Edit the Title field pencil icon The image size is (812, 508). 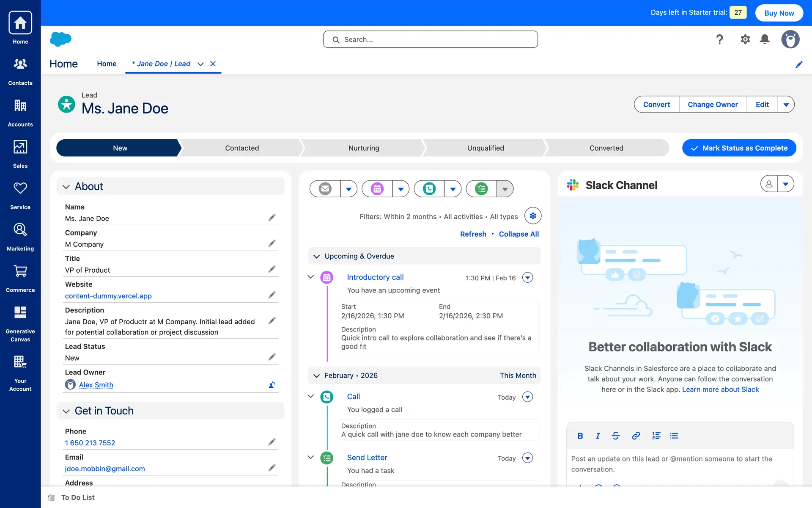(272, 269)
